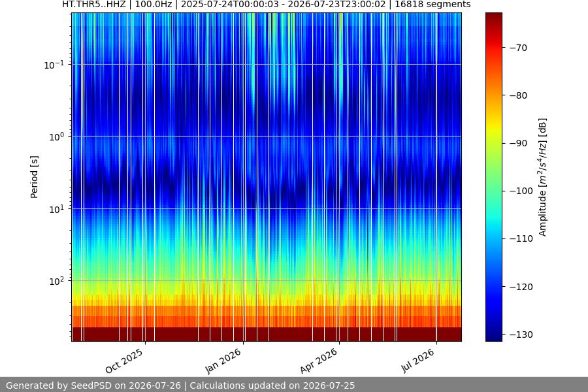Image resolution: width=588 pixels, height=392 pixels.
Task: Click the colorbar '−130' tick label
Action: point(521,335)
